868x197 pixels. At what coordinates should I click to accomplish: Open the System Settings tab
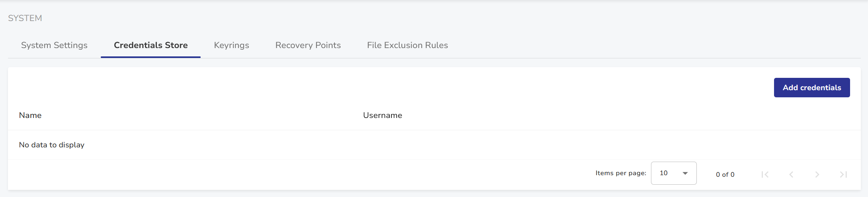(x=54, y=45)
